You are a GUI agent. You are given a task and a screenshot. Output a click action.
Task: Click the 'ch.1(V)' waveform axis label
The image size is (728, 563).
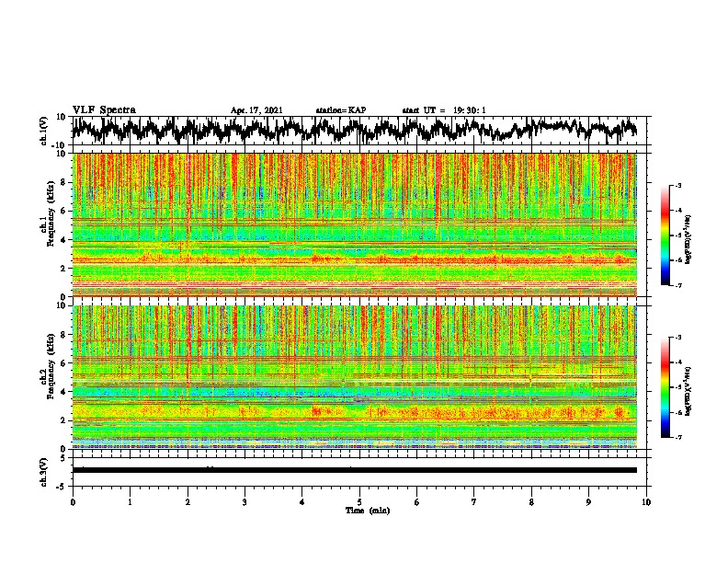pos(44,131)
